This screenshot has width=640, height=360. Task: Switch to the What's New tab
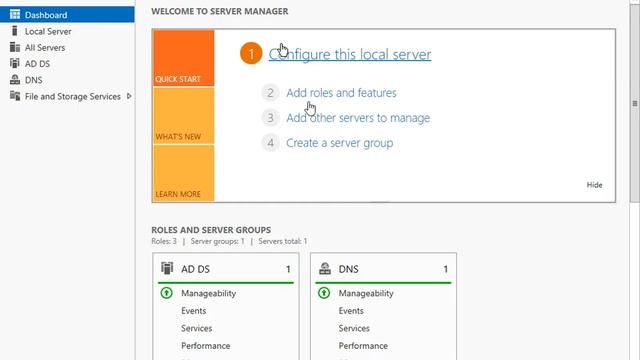(184, 116)
